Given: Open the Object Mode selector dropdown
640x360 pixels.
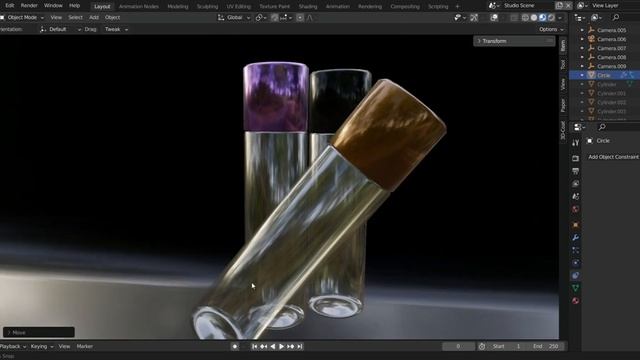Looking at the screenshot, I should (22, 18).
